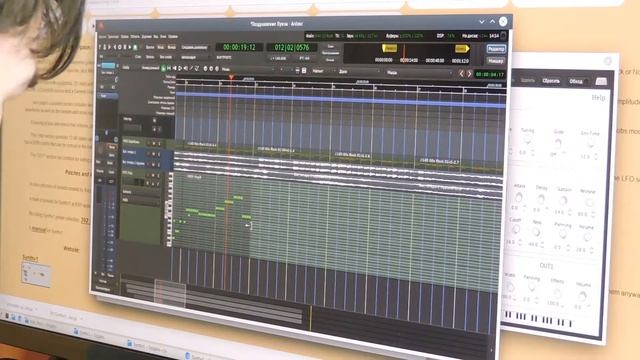Image resolution: width=640 pixels, height=360 pixels.
Task: Click the manual link on the web page
Action: (39, 230)
